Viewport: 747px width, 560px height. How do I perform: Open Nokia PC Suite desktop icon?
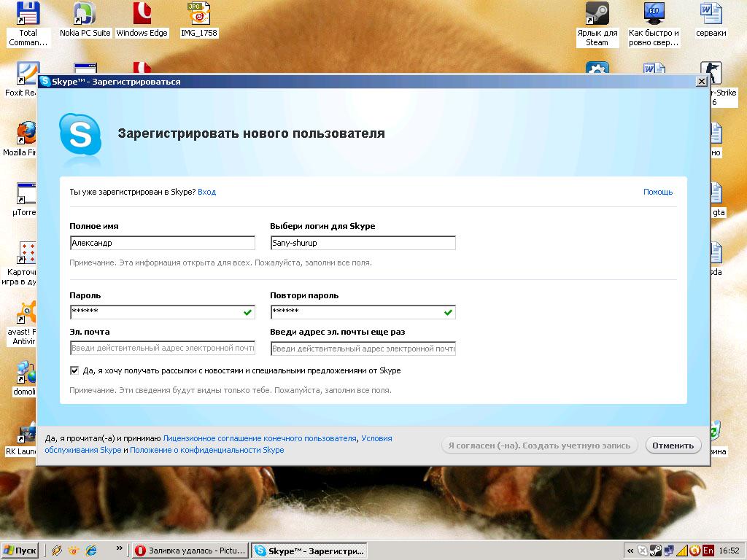85,20
